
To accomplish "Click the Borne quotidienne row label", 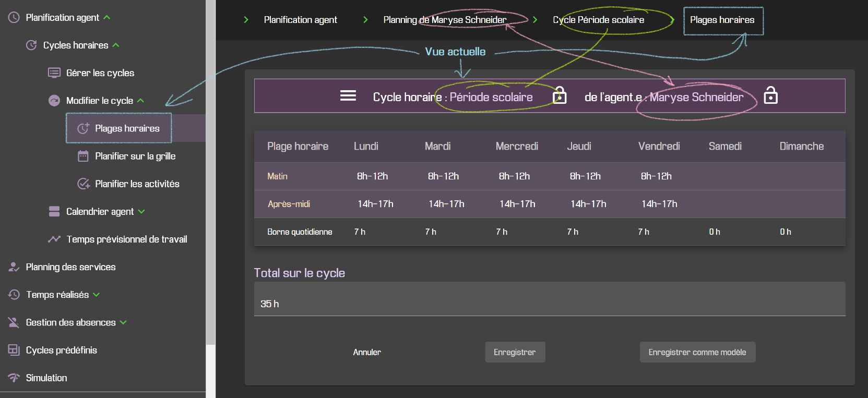I will pyautogui.click(x=300, y=232).
